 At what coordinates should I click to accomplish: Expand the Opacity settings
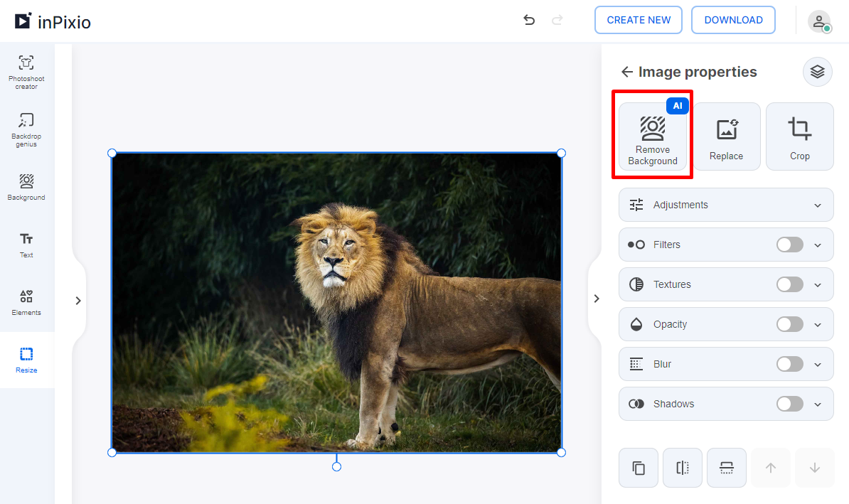click(x=818, y=324)
